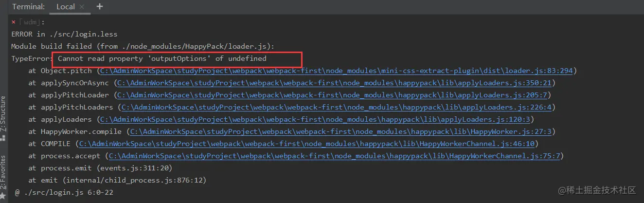Click 'at Object.pitch' text
The image size is (644, 203).
[60, 71]
